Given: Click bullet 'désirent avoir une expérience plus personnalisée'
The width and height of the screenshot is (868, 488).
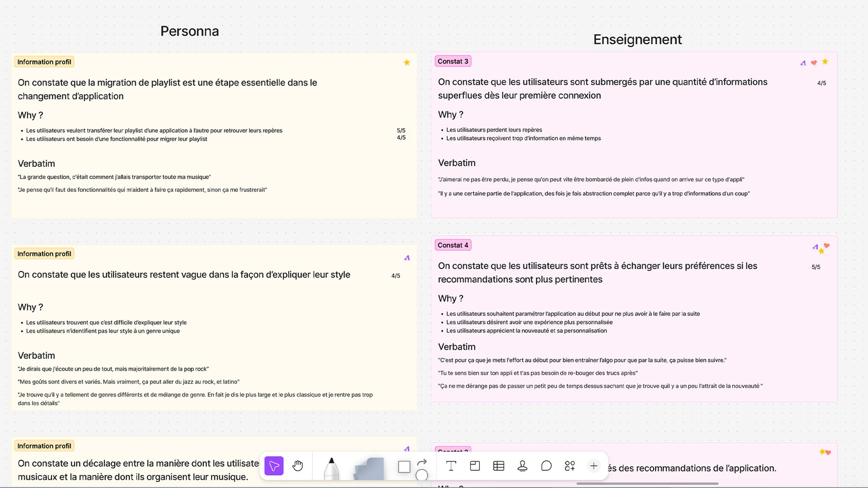Looking at the screenshot, I should pos(529,322).
